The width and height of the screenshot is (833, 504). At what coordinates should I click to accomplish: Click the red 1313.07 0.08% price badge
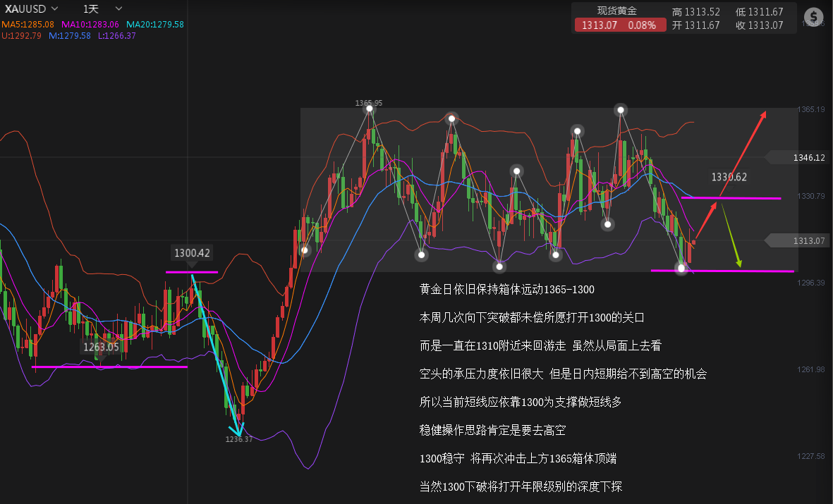pos(619,25)
